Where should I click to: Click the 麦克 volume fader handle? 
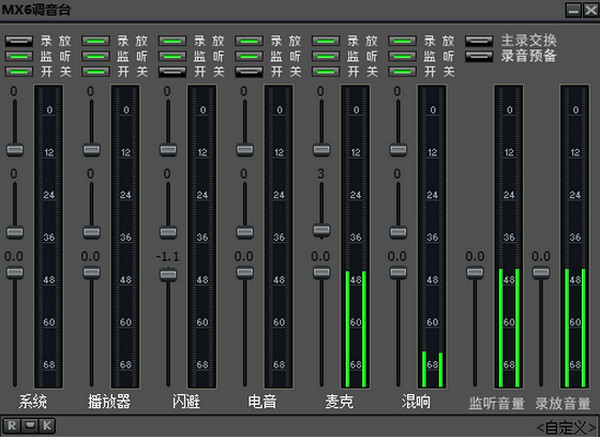(321, 273)
